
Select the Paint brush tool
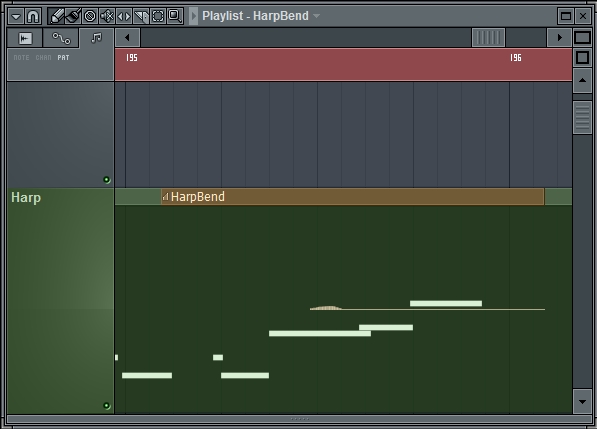[x=73, y=16]
